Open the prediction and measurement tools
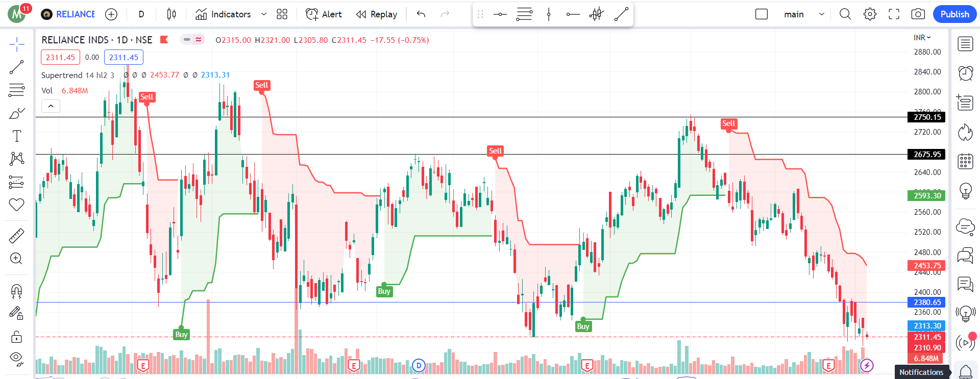The image size is (980, 379). 16,182
